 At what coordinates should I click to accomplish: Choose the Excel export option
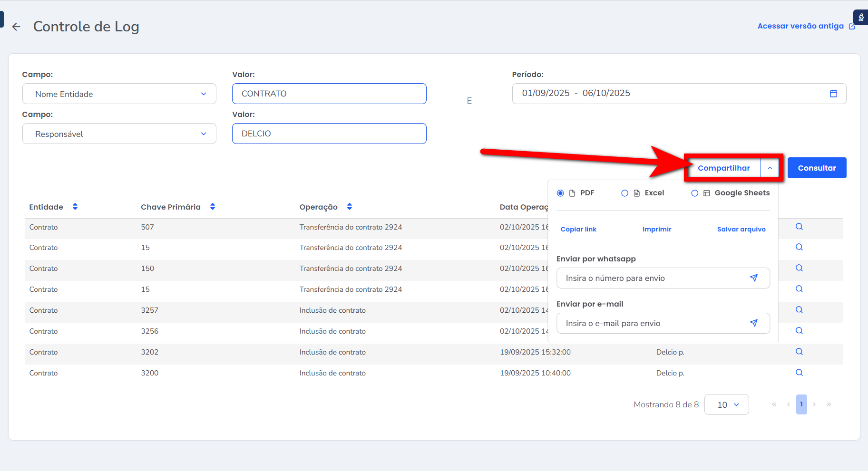coord(625,193)
